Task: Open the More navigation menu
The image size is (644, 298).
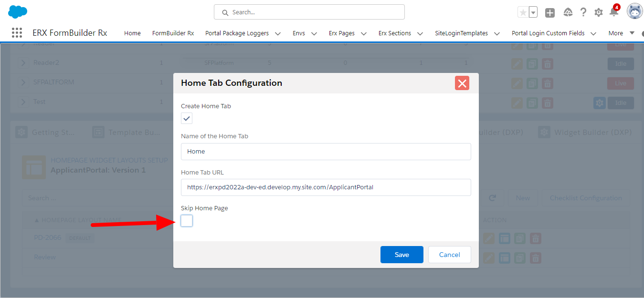Action: click(621, 33)
